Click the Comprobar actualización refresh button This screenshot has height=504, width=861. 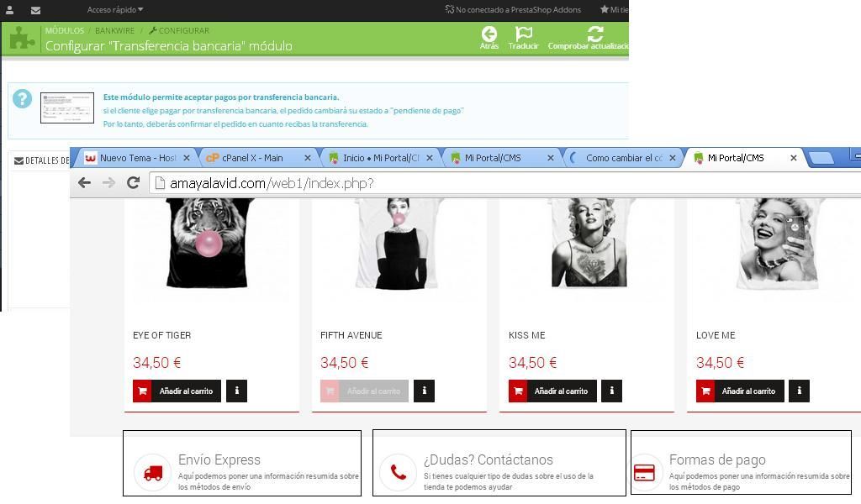[x=588, y=38]
